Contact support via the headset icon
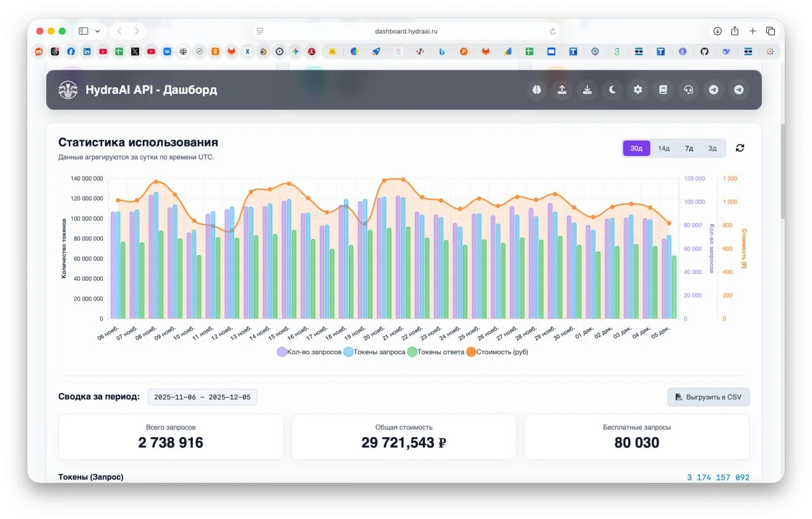Viewport: 812px width, 519px height. point(688,90)
